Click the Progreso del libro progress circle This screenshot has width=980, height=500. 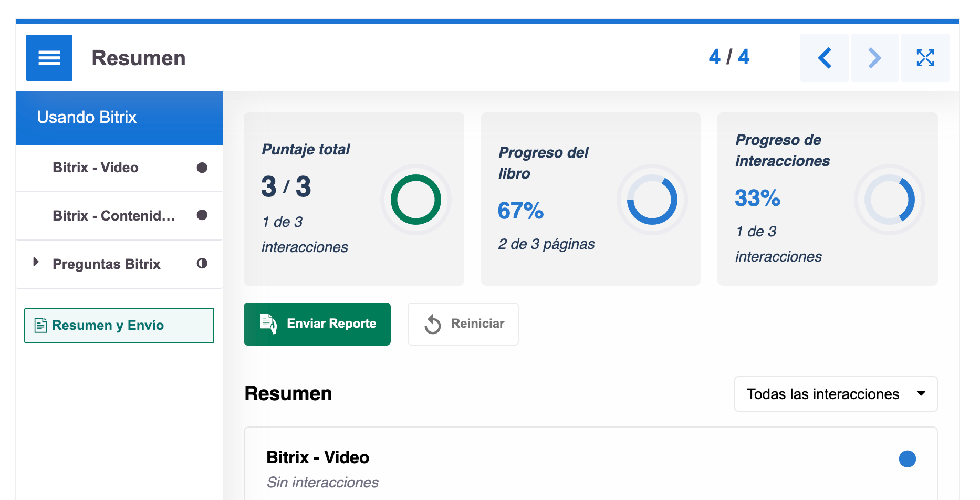(652, 200)
